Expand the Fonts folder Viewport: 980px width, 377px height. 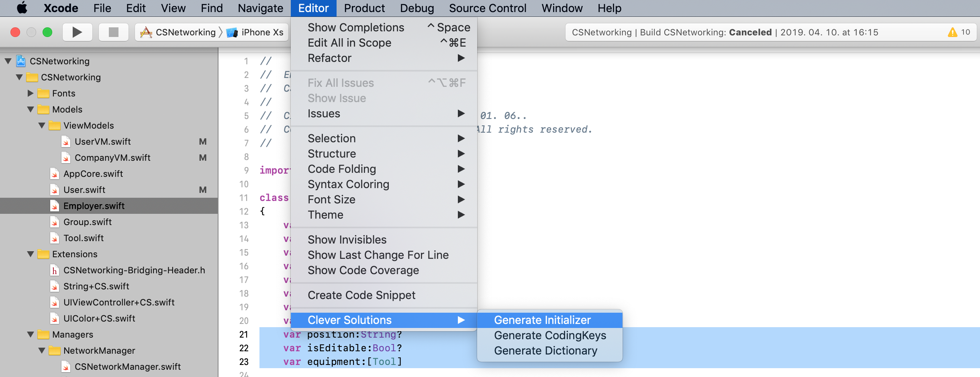pos(31,93)
